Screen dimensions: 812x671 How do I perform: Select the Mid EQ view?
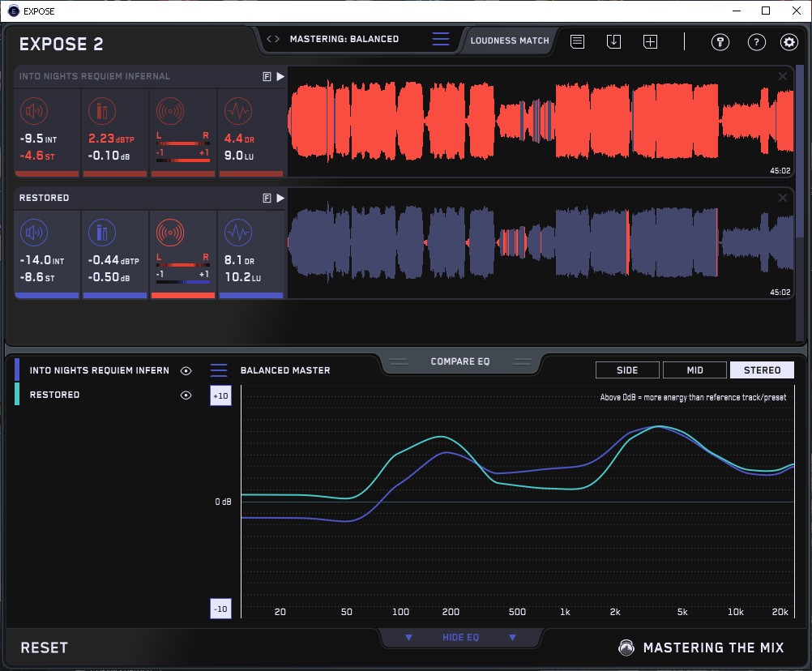694,370
